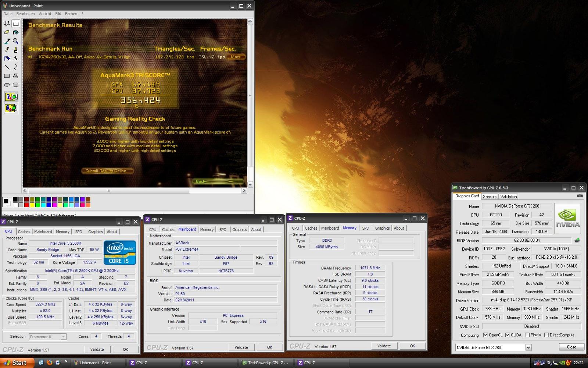This screenshot has height=368, width=588.
Task: Click the taskbar clock showing 22:22
Action: click(x=578, y=363)
